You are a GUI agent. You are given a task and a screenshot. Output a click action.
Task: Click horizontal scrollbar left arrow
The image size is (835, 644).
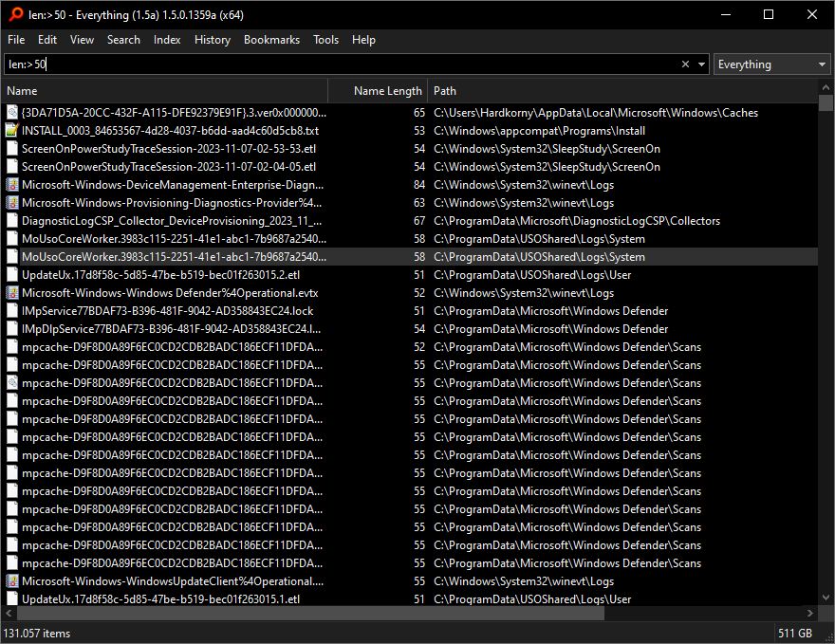(x=9, y=613)
